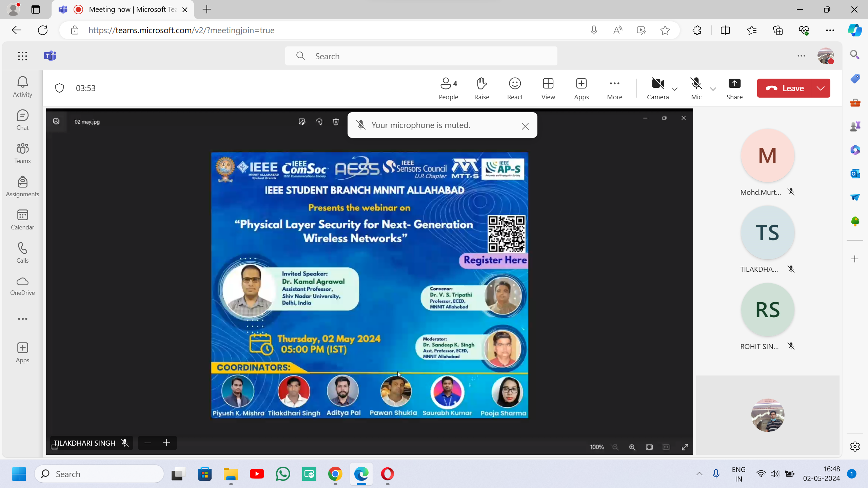Viewport: 868px width, 488px height.
Task: Click the Teams waffle app launcher
Action: tap(22, 56)
